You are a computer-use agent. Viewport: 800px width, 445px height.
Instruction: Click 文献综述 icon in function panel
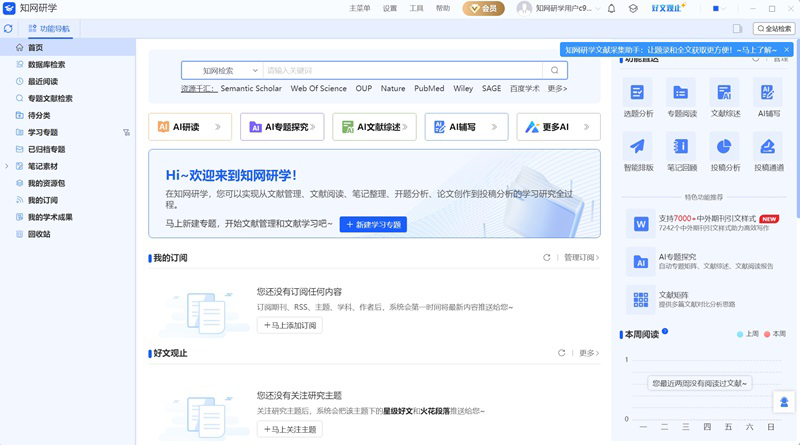[725, 93]
